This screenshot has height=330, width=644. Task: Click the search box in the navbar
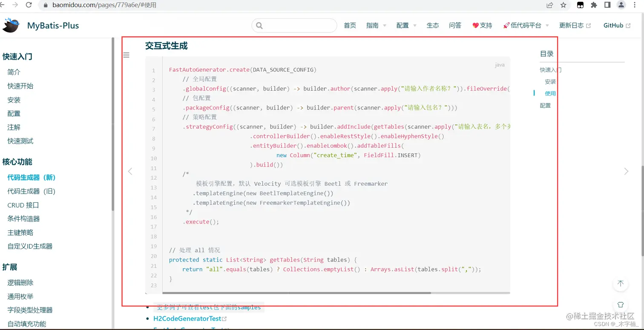point(294,26)
